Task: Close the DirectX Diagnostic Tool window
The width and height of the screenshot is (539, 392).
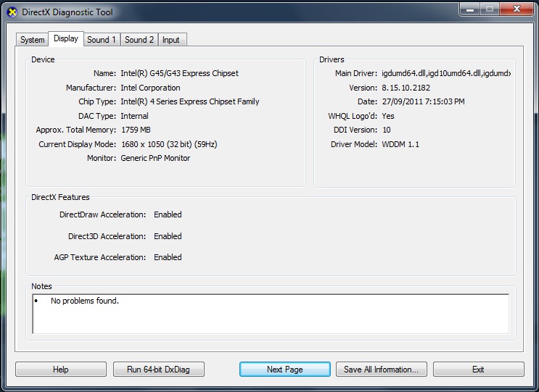Action: pyautogui.click(x=517, y=9)
